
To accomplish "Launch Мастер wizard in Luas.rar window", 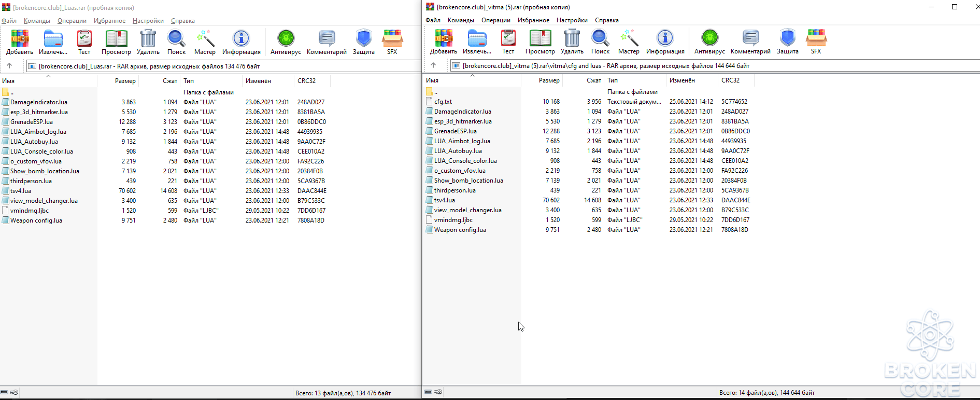I will tap(205, 42).
